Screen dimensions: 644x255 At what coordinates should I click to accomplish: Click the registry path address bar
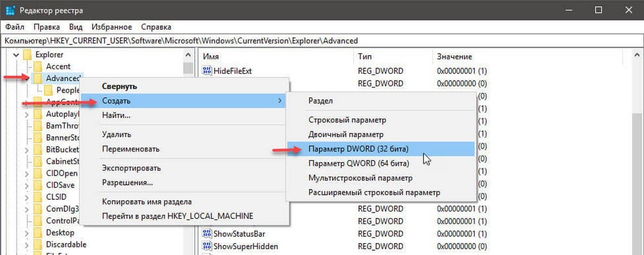click(x=322, y=40)
